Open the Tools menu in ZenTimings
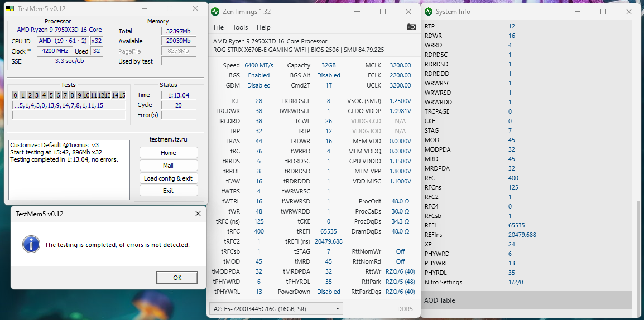The image size is (644, 320). (x=241, y=27)
